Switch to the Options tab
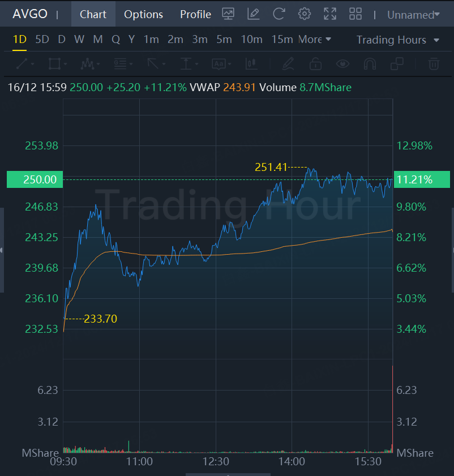 click(x=143, y=14)
